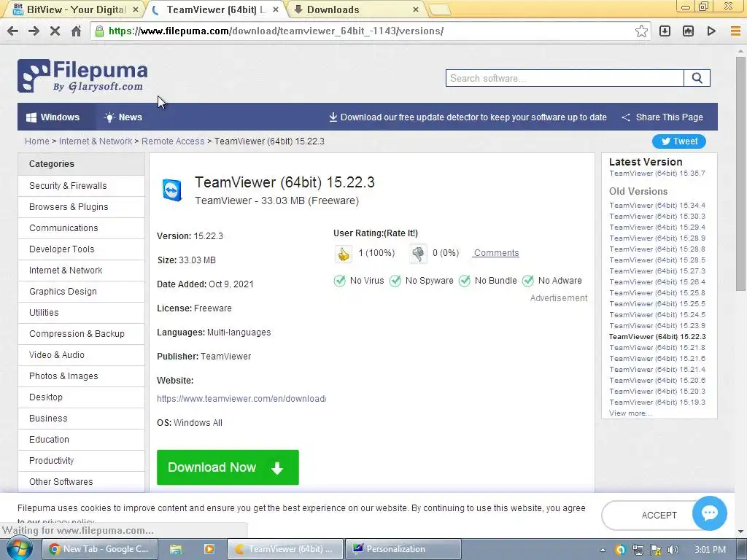Open the browser hamburger menu
Screen dimensions: 747x560
(x=735, y=31)
